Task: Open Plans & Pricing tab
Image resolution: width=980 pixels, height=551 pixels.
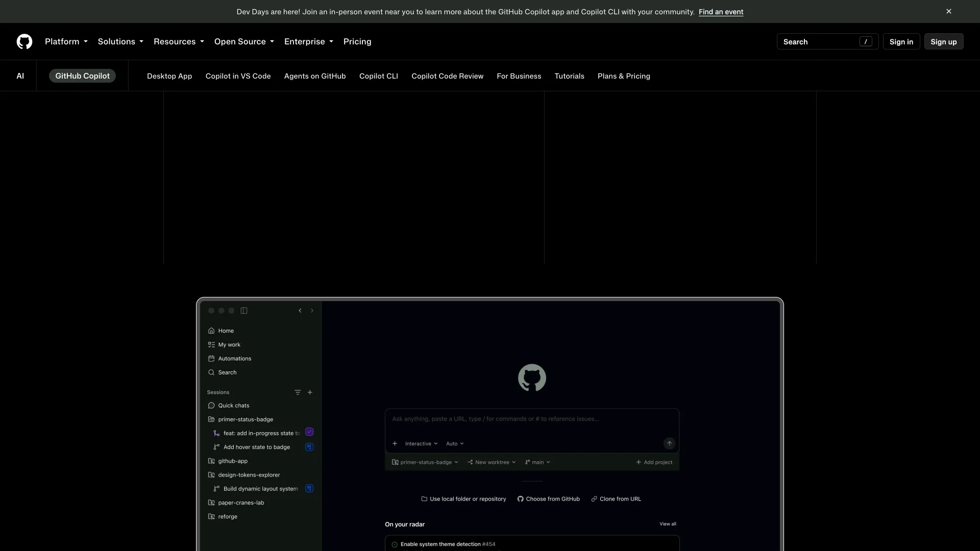Action: click(624, 76)
